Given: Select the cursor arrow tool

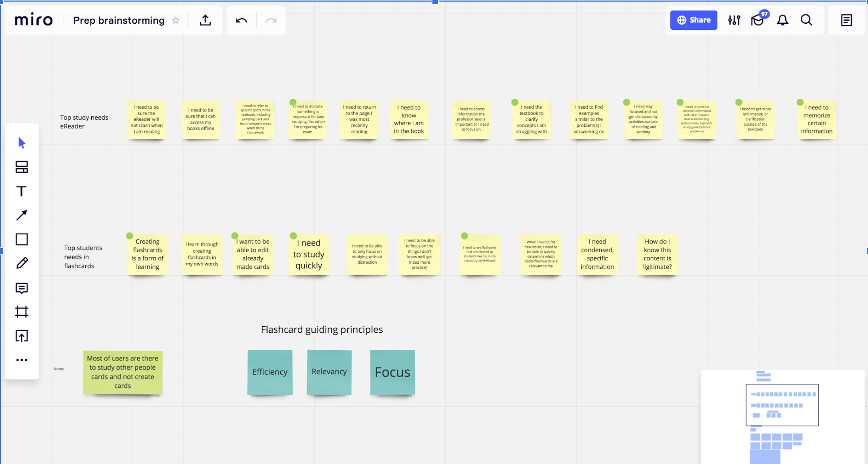Looking at the screenshot, I should 22,143.
